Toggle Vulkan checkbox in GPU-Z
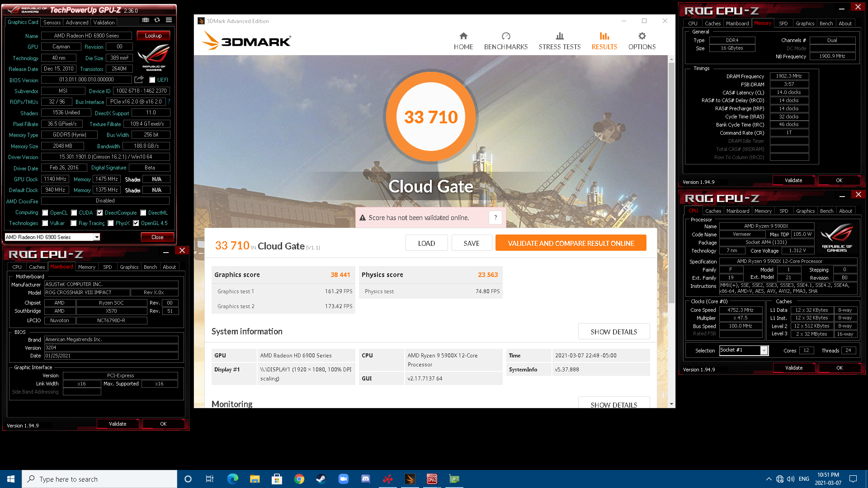The height and width of the screenshot is (488, 868). pyautogui.click(x=45, y=223)
